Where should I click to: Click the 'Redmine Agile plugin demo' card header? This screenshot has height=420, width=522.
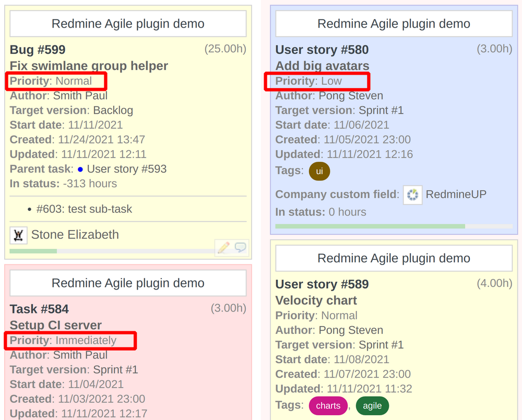128,23
